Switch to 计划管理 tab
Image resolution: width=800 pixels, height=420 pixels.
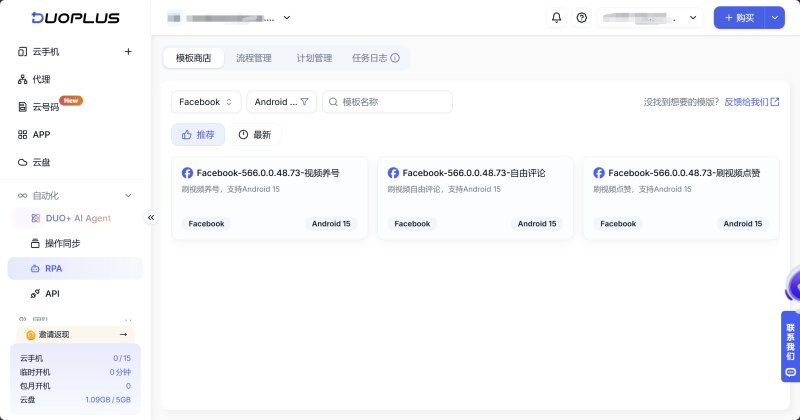314,58
